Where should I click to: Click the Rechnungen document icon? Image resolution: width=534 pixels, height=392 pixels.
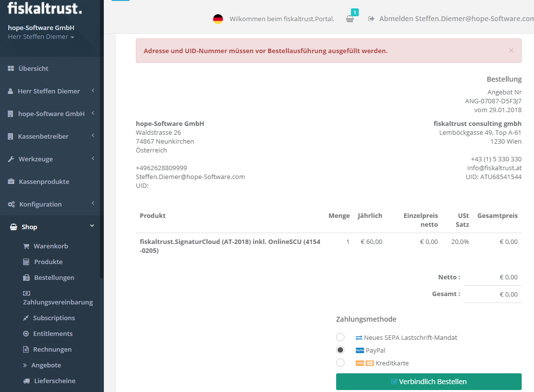click(26, 350)
